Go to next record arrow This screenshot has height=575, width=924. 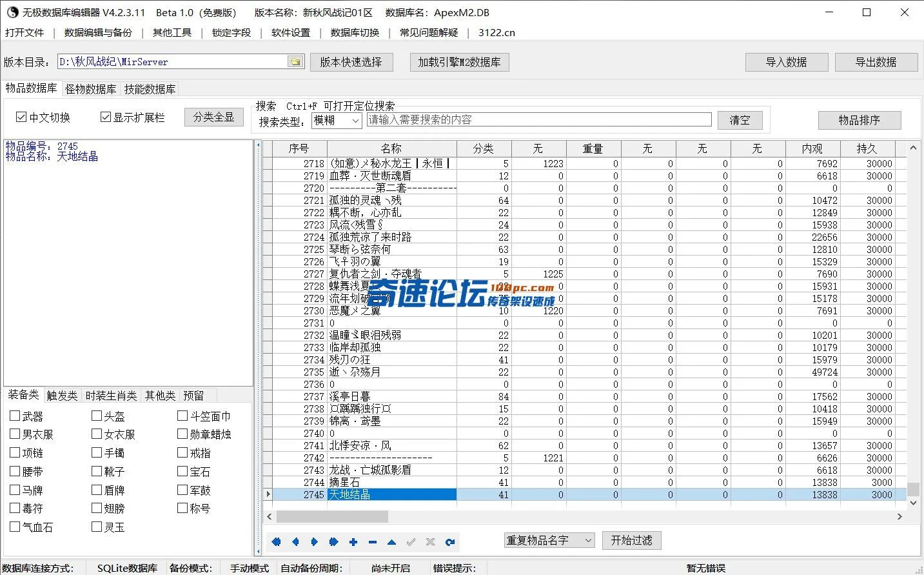[315, 542]
